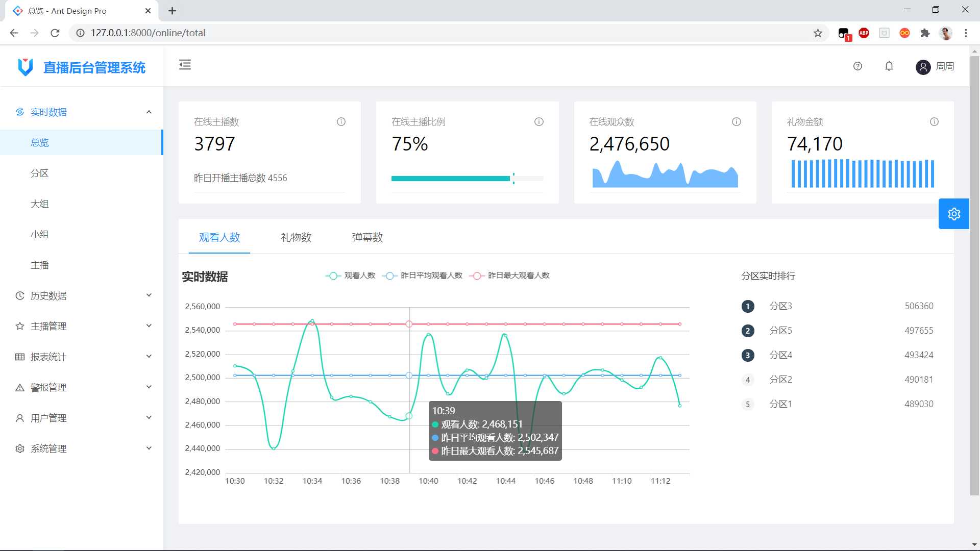Viewport: 980px width, 551px height.
Task: Click the 实时数据 sidebar icon
Action: point(20,112)
